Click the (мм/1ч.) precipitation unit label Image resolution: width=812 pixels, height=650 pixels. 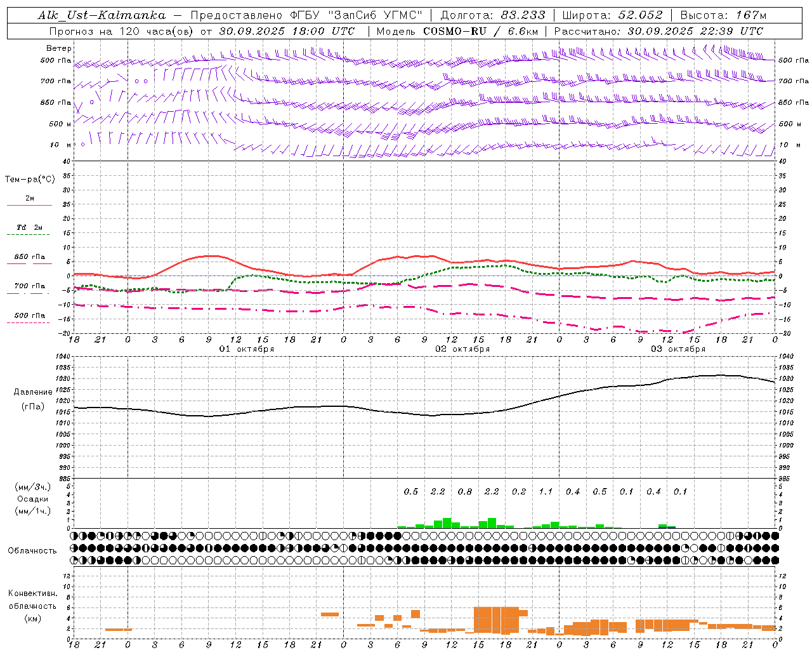pyautogui.click(x=33, y=511)
